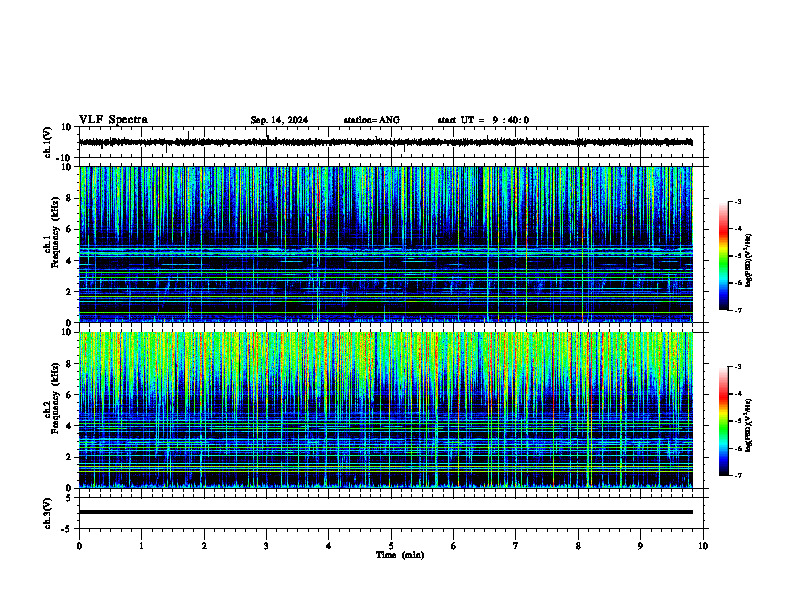Screen dimensions: 792x612
Task: Click the "station=ANG" header label
Action: [x=372, y=120]
